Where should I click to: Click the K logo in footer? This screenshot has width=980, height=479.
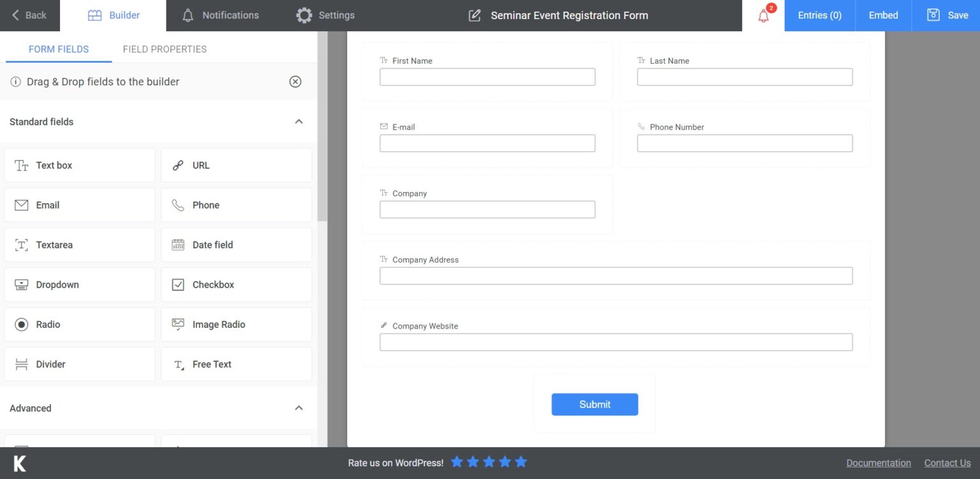[x=20, y=463]
